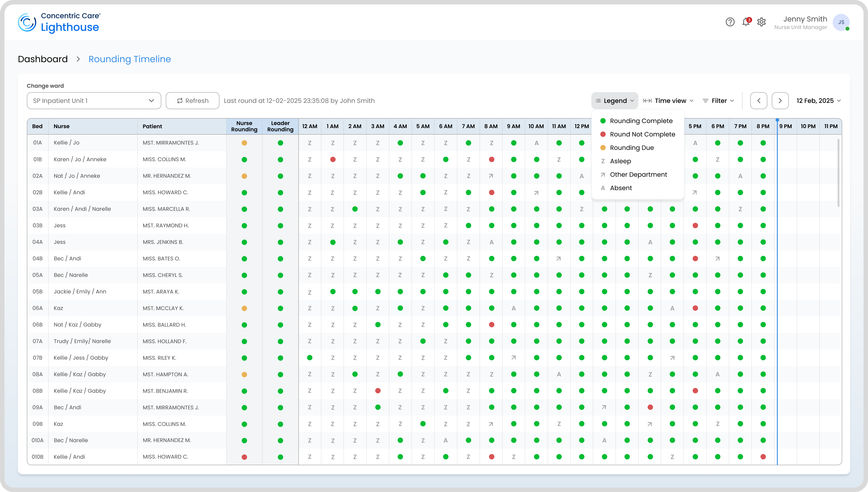Click the Leader Rounding column header
868x492 pixels.
pos(280,126)
